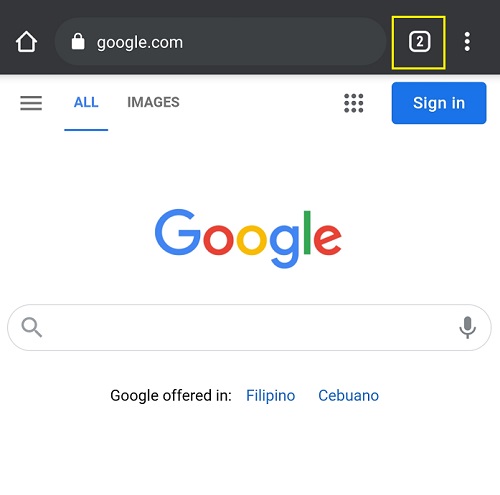
Task: Open the Google apps grid launcher
Action: (354, 103)
